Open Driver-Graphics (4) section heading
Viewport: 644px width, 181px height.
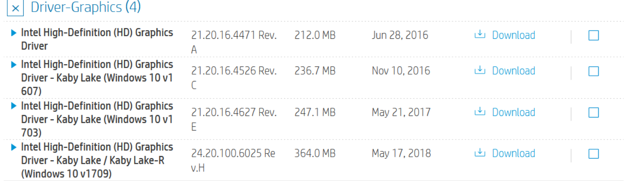pyautogui.click(x=86, y=7)
